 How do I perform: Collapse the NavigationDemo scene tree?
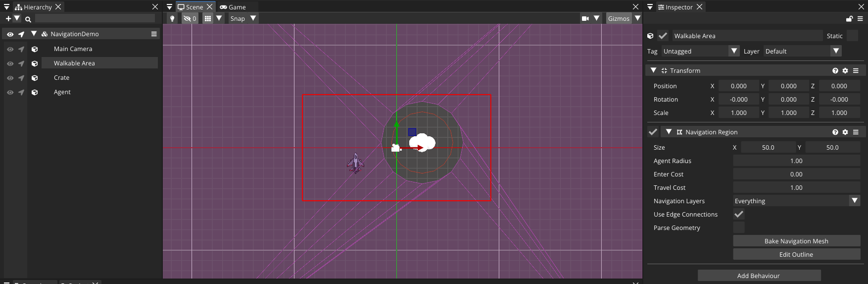click(34, 34)
